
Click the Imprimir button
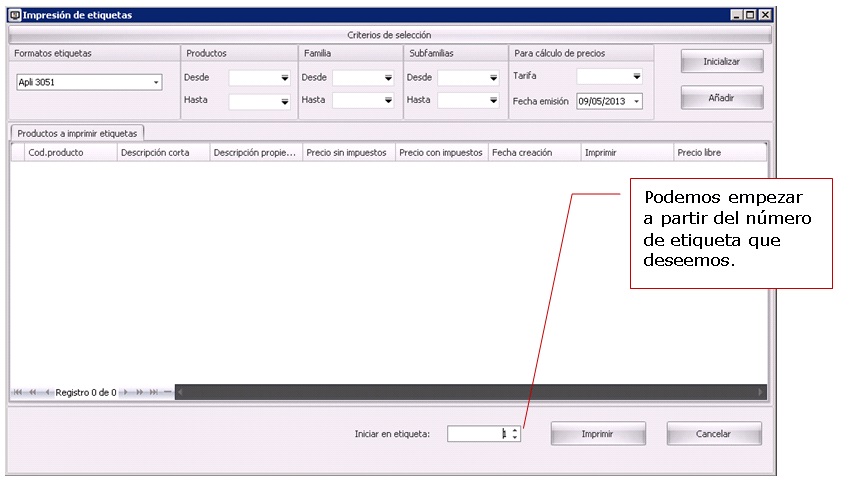coord(597,434)
